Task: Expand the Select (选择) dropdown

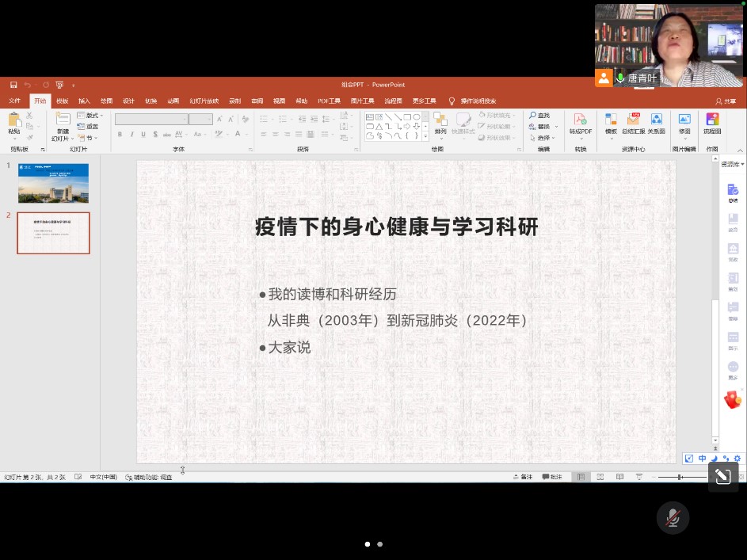Action: click(543, 138)
